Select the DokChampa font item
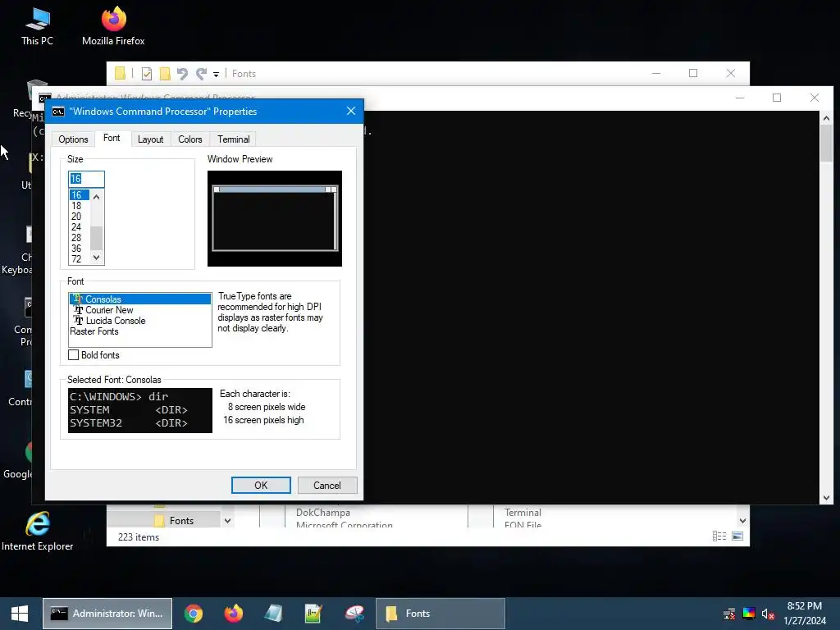The width and height of the screenshot is (840, 630). [x=344, y=518]
